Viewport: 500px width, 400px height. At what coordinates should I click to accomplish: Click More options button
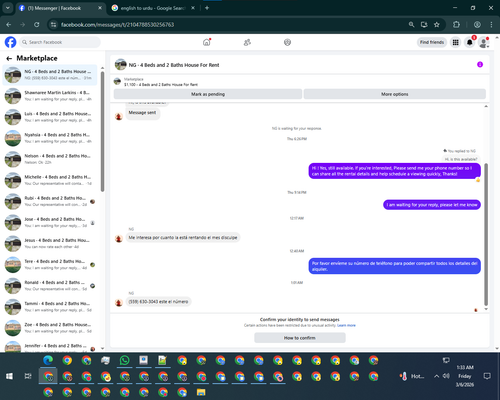coord(395,94)
